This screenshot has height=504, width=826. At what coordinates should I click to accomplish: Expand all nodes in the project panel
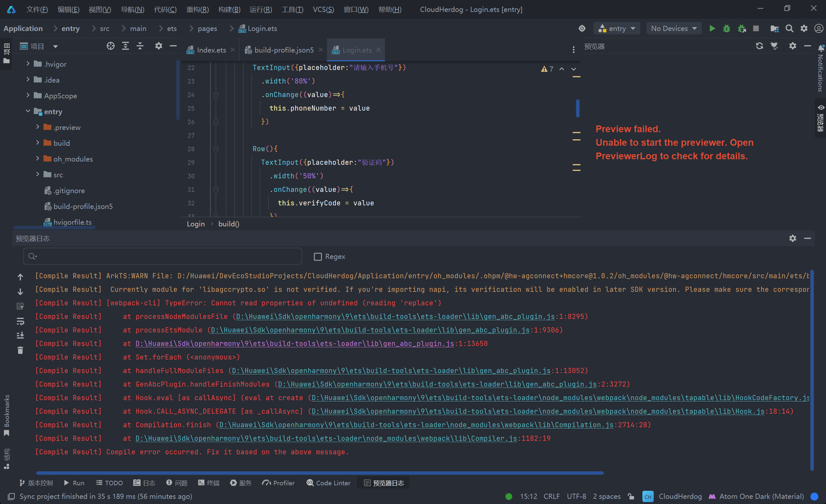[126, 46]
